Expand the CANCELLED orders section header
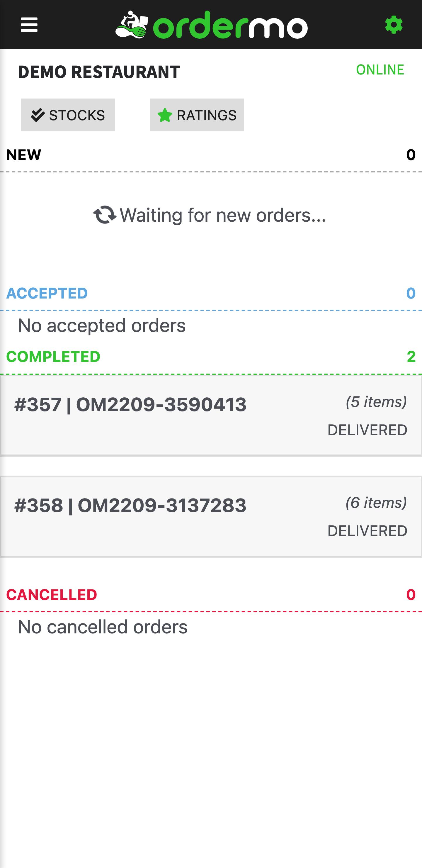Screen dimensions: 422x868 pyautogui.click(x=211, y=594)
